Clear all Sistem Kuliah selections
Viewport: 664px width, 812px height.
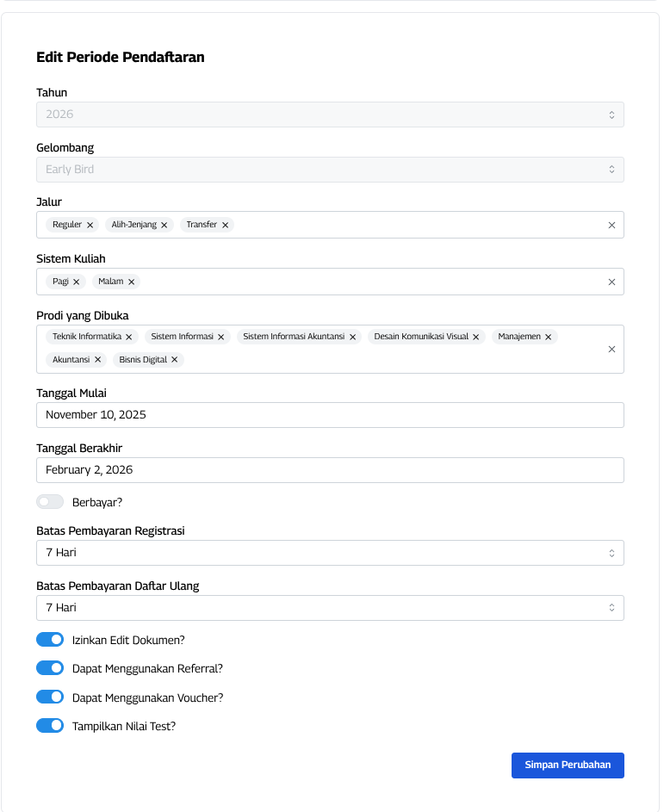pyautogui.click(x=611, y=282)
